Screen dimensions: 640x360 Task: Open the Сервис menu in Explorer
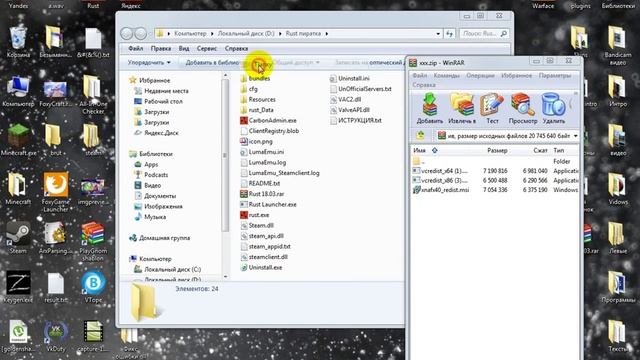pos(207,49)
